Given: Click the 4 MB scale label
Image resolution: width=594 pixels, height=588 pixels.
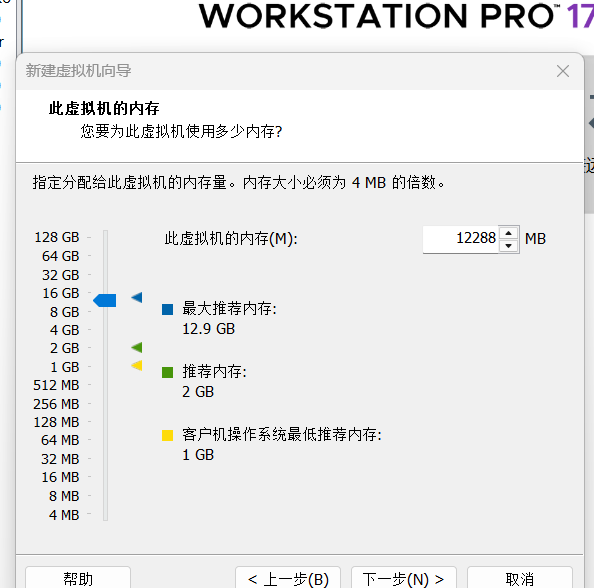Looking at the screenshot, I should coord(64,515).
